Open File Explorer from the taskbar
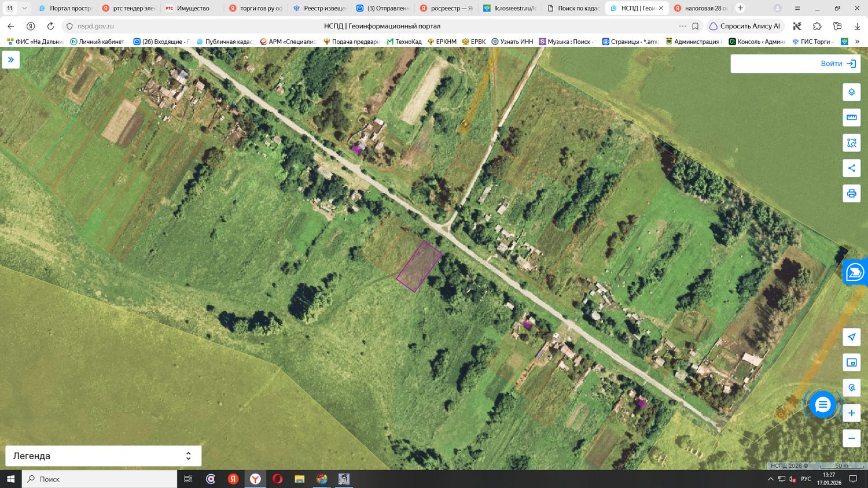868x488 pixels. [x=299, y=479]
